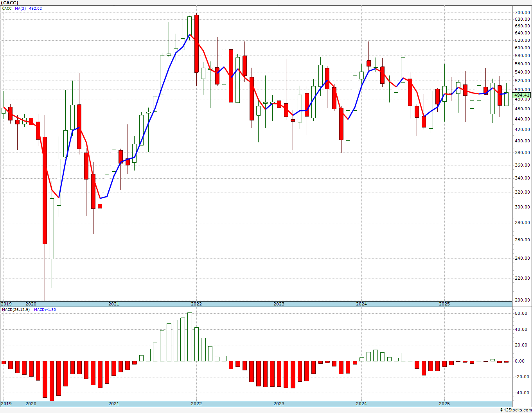Viewport: 532px width, 413px height.
Task: Click the 620.00 price axis label
Action: pyautogui.click(x=523, y=40)
